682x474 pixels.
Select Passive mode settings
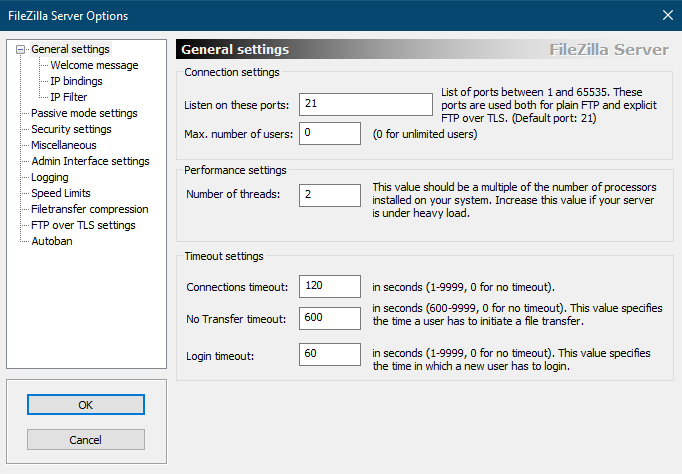84,113
